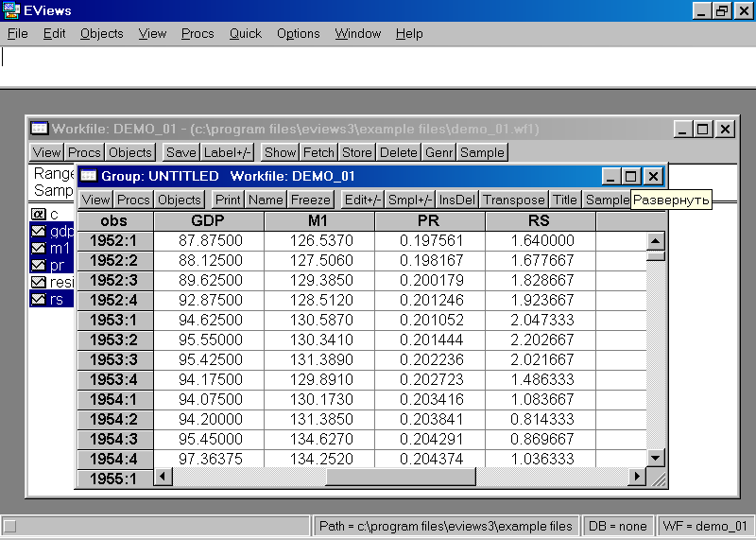Click M1 cell value 134.6270
756x540 pixels.
tap(319, 439)
